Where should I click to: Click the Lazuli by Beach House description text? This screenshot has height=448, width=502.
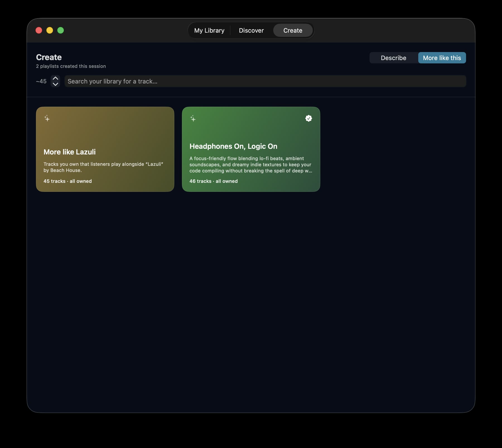(103, 167)
